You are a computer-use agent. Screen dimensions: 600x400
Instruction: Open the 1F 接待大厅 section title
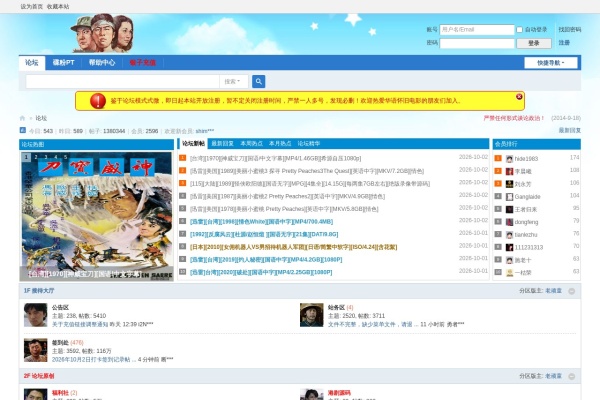(x=39, y=291)
